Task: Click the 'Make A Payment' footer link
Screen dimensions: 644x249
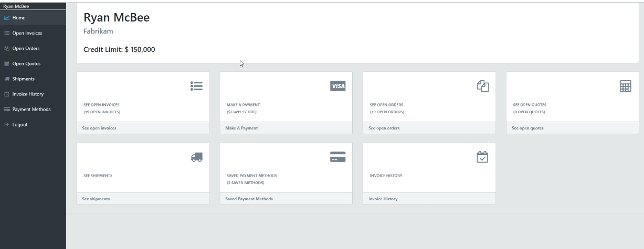Action: [241, 128]
